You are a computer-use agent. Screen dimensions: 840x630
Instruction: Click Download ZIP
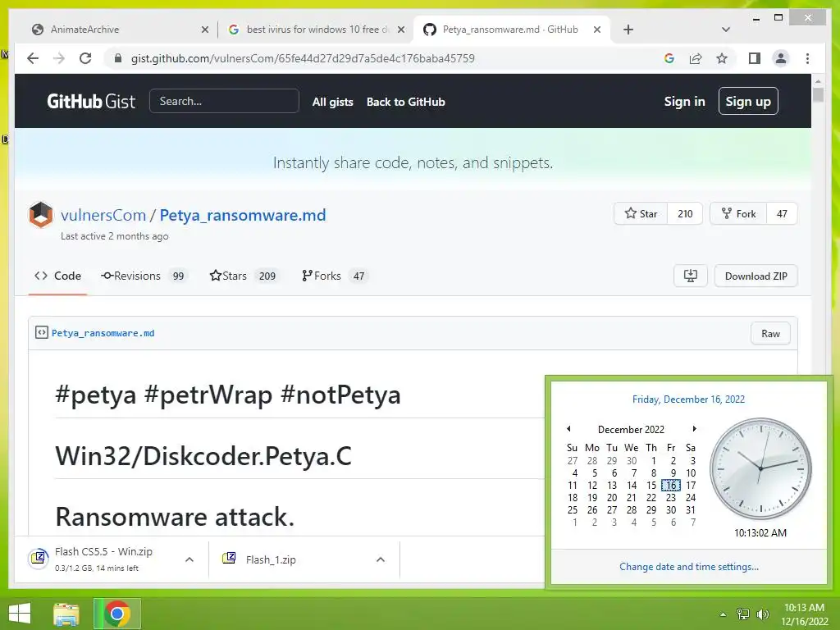click(x=756, y=276)
